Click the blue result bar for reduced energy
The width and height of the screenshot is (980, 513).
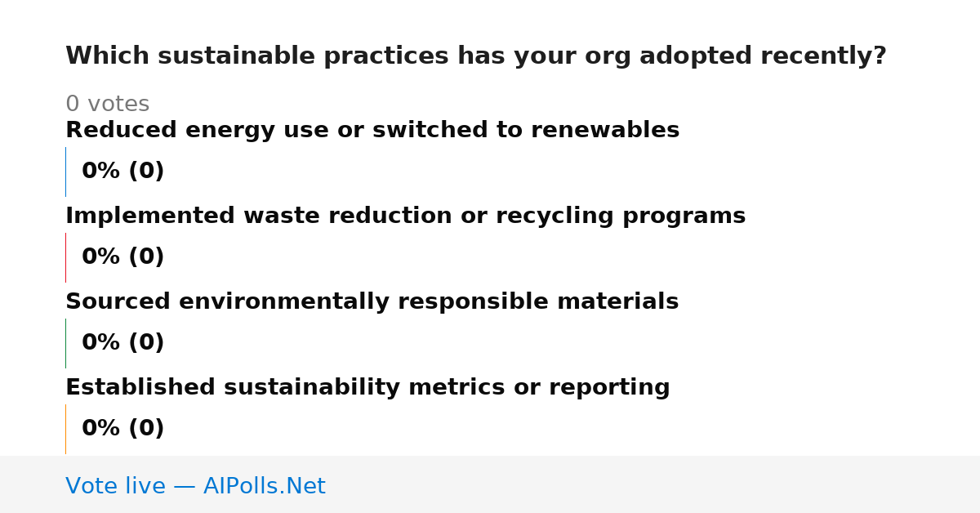[65, 172]
